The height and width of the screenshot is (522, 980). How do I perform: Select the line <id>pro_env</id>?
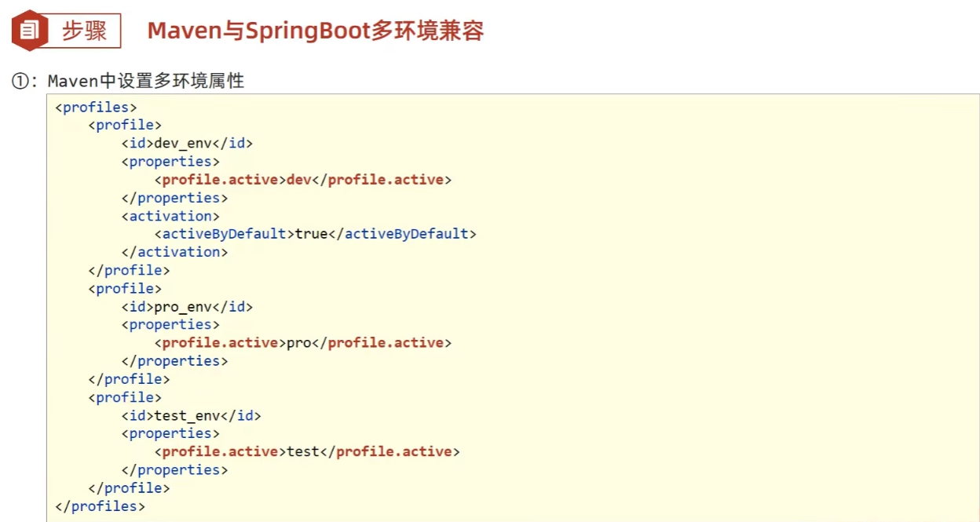[188, 306]
